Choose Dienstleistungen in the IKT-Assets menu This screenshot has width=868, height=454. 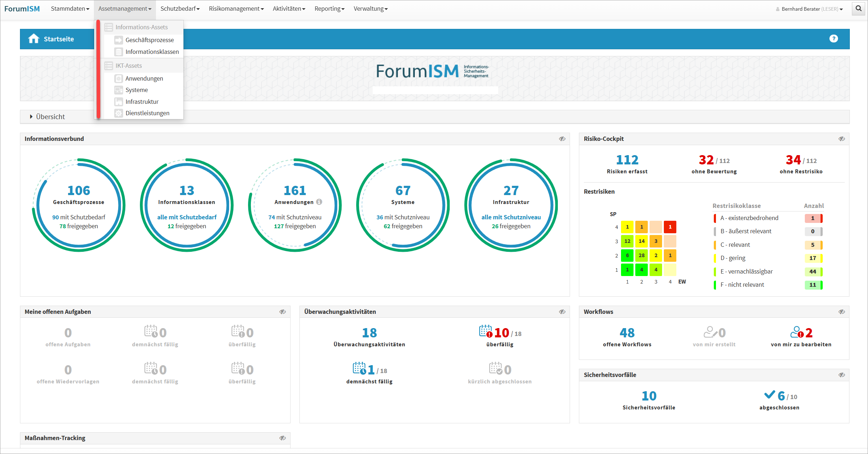pyautogui.click(x=147, y=113)
